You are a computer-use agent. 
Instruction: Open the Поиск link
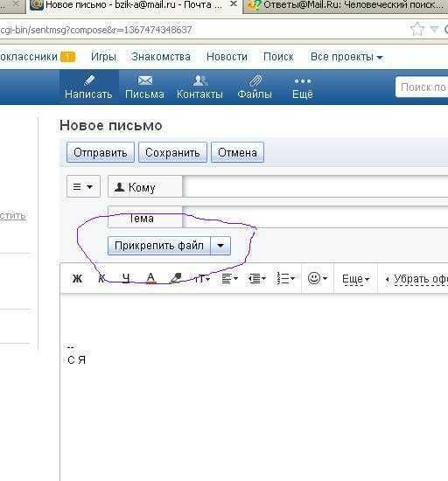click(x=278, y=57)
